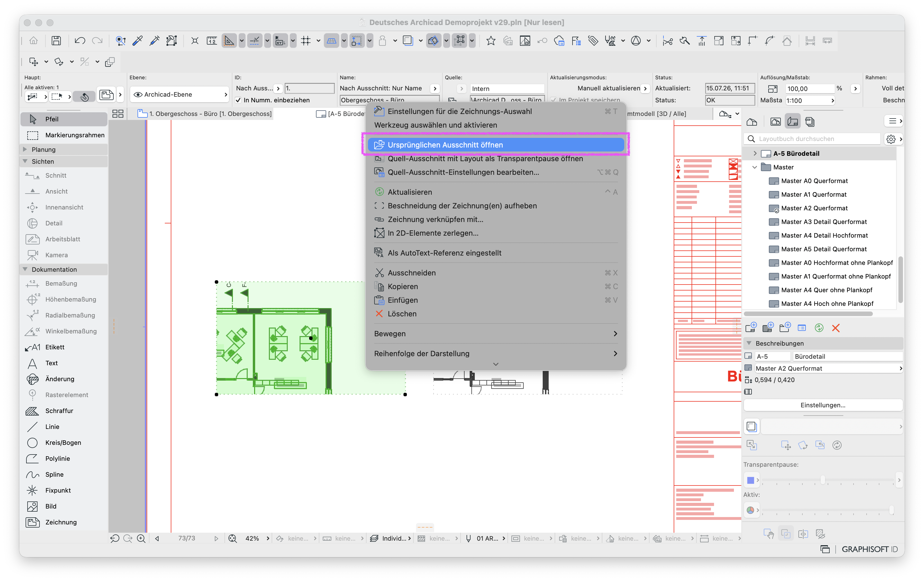Choose 'Ursprünglichen Ausschnitt öffnen' menu entry

[x=495, y=145]
